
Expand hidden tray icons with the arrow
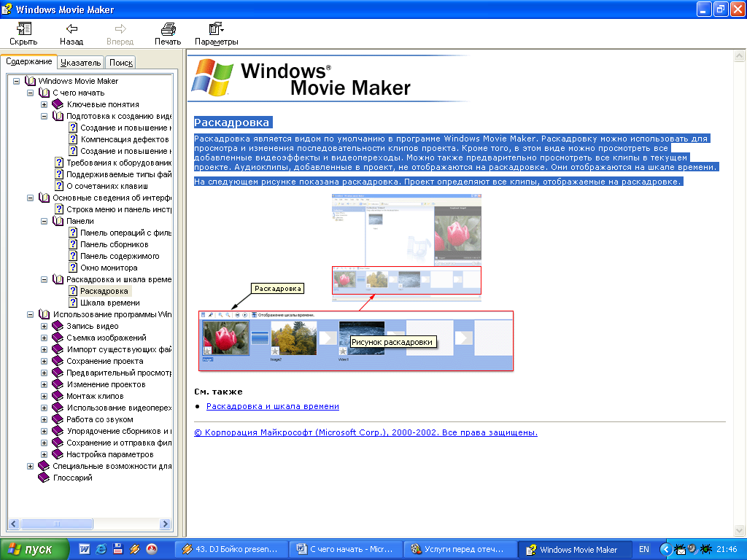tap(665, 549)
